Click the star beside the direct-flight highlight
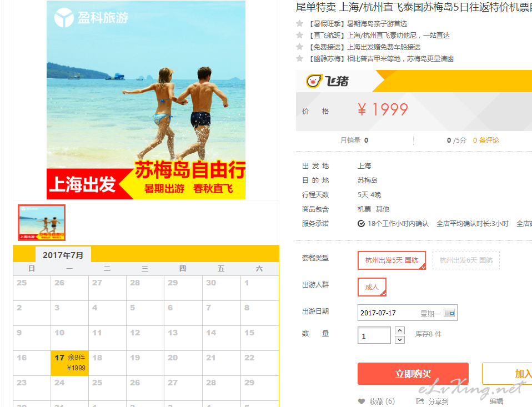Image resolution: width=532 pixels, height=407 pixels. (299, 35)
